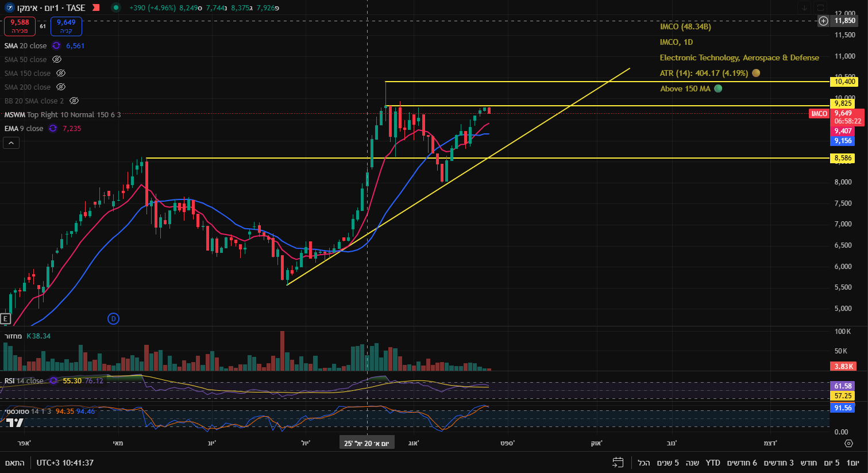Click the plus icon beside 11,850
Image resolution: width=868 pixels, height=473 pixels.
click(x=824, y=21)
